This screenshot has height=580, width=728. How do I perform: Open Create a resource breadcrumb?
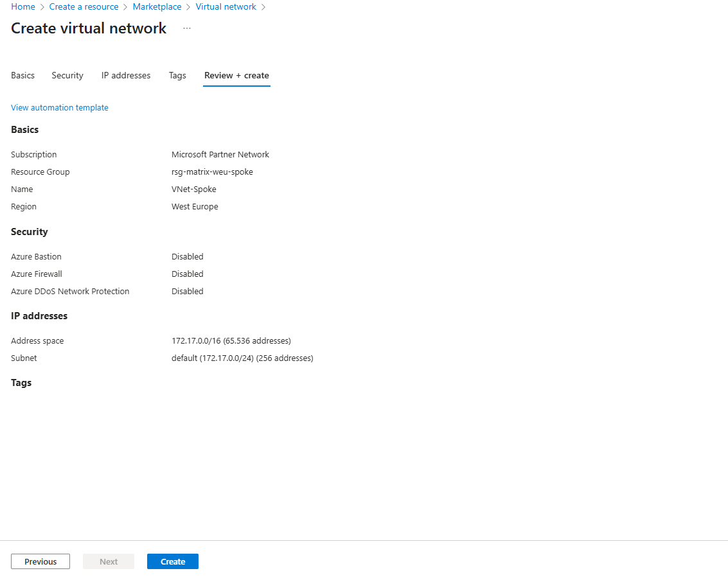84,6
